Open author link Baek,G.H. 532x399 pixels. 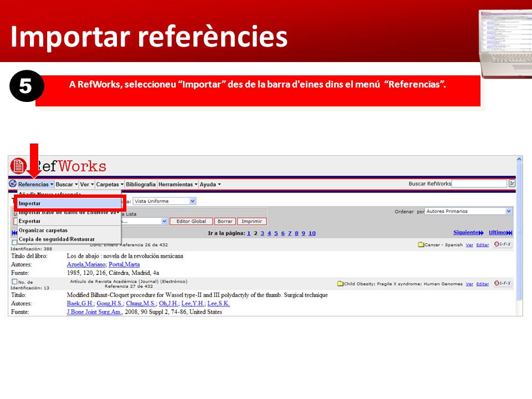pos(80,303)
